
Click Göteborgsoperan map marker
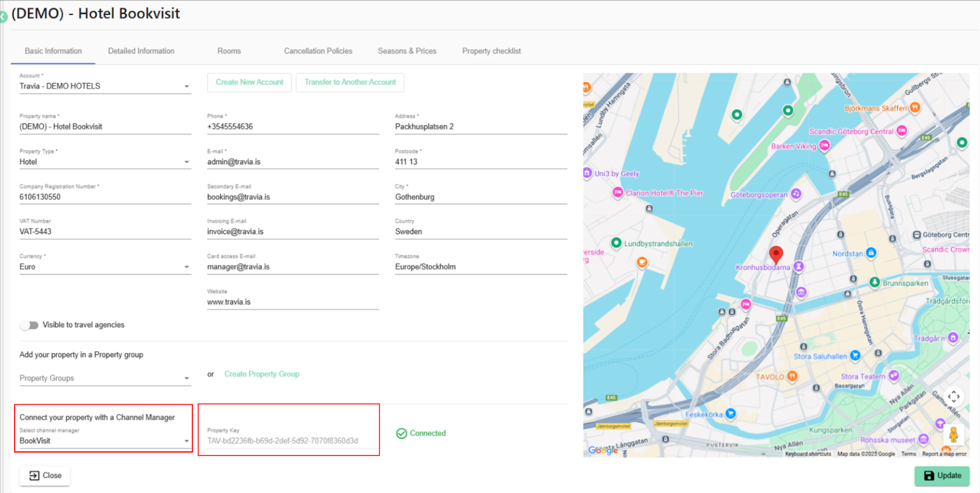[796, 194]
